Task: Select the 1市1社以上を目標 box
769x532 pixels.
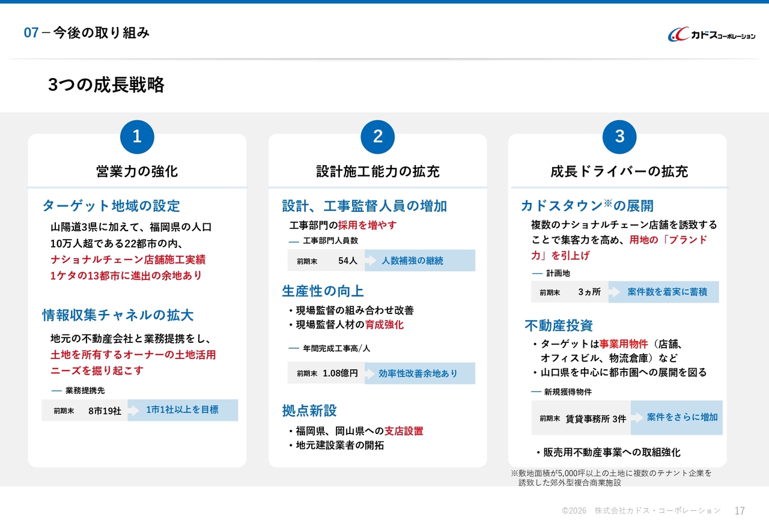Action: click(x=183, y=410)
